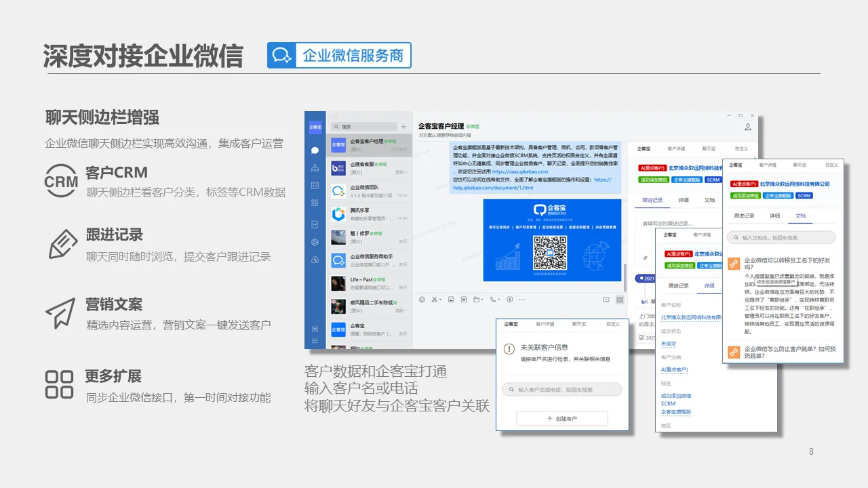This screenshot has width=868, height=488.
Task: Click the 点击发送给微信客户 tooltip
Action: (x=776, y=281)
